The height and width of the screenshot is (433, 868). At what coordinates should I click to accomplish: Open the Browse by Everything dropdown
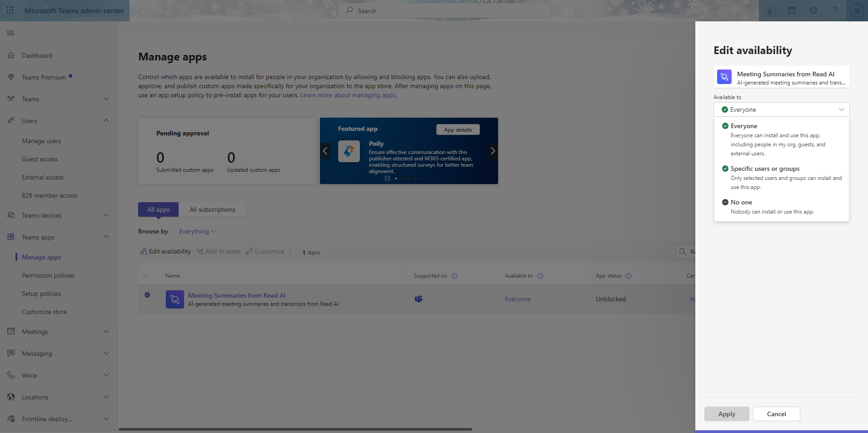[x=198, y=231]
